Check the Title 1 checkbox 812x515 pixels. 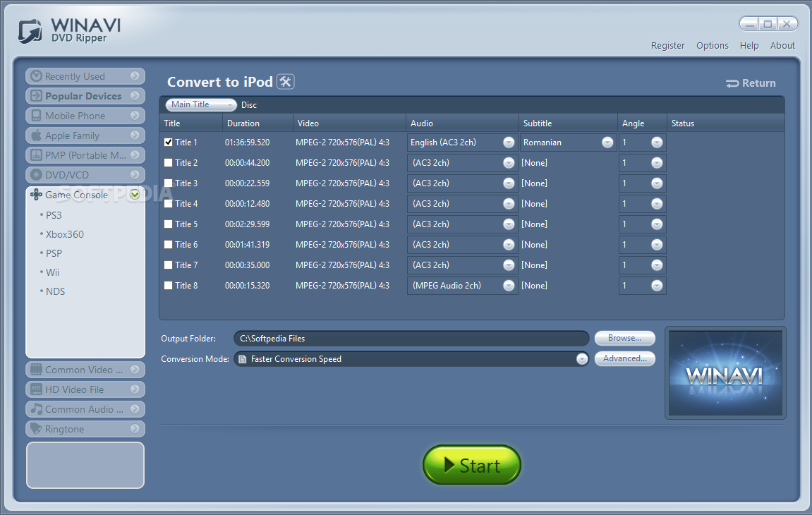coord(169,142)
